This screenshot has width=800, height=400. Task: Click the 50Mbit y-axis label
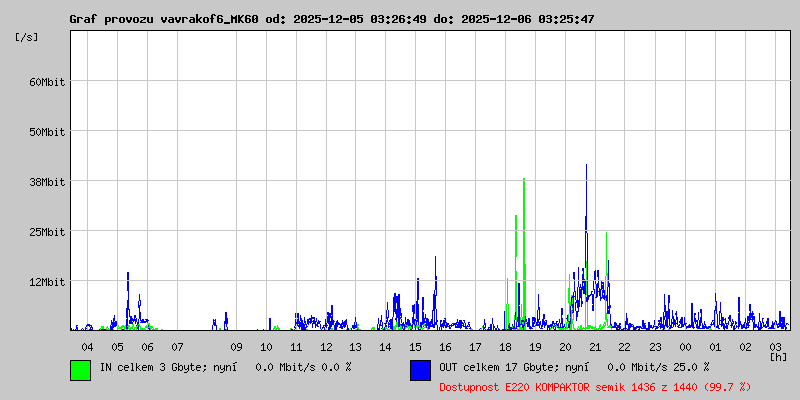pos(46,132)
